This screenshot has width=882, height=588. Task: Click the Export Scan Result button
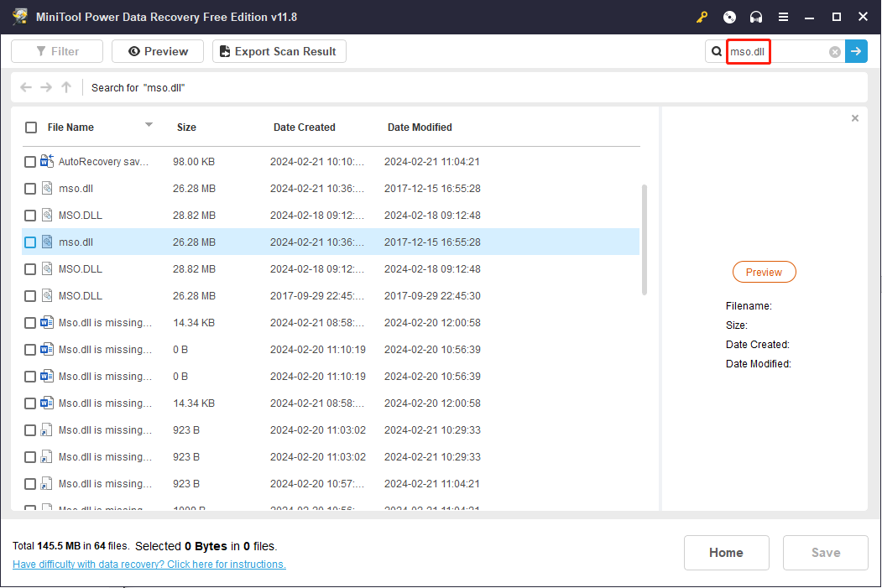[279, 51]
